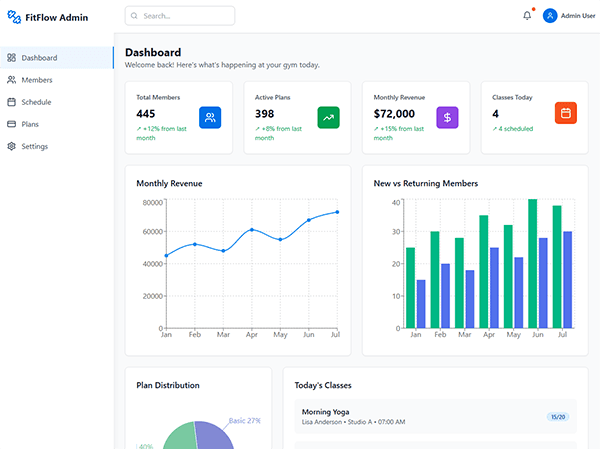
Task: Click the July data point on revenue chart
Action: coord(337,212)
